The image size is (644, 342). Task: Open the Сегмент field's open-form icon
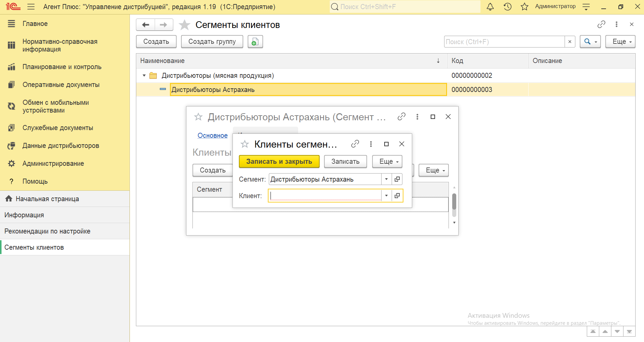click(x=397, y=179)
